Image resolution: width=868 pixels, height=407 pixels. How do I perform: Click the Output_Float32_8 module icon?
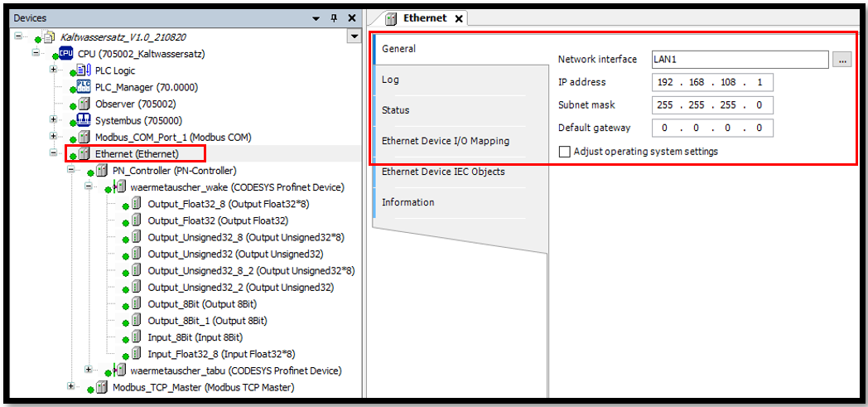point(136,204)
